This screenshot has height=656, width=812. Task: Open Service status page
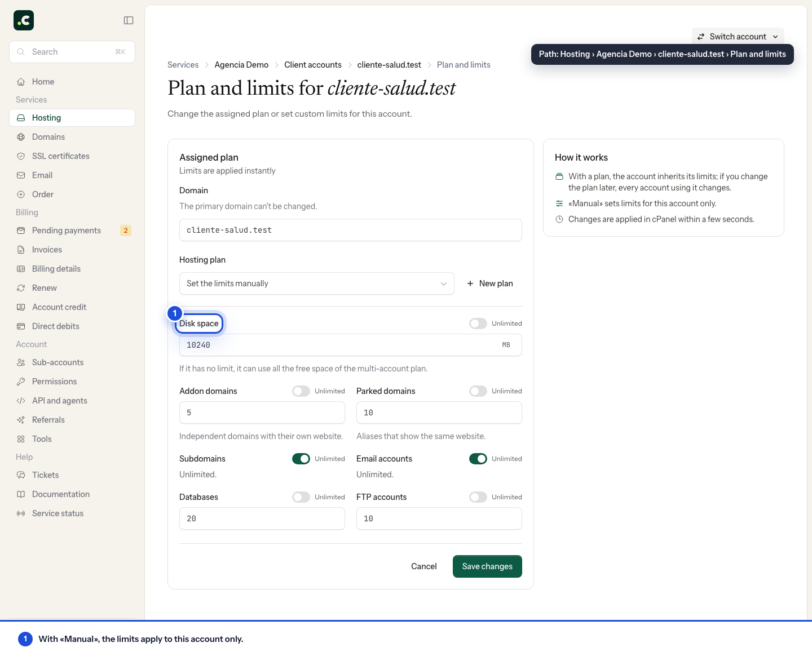coord(72,513)
